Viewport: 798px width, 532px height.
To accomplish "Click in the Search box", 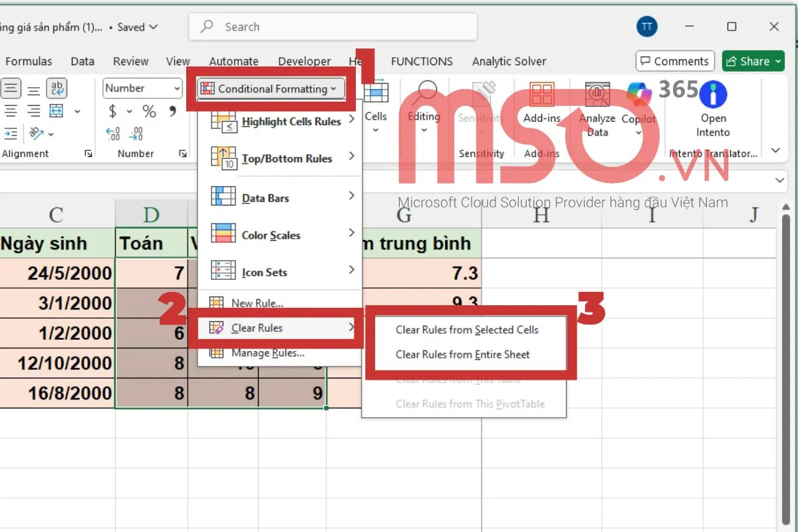I will 332,27.
